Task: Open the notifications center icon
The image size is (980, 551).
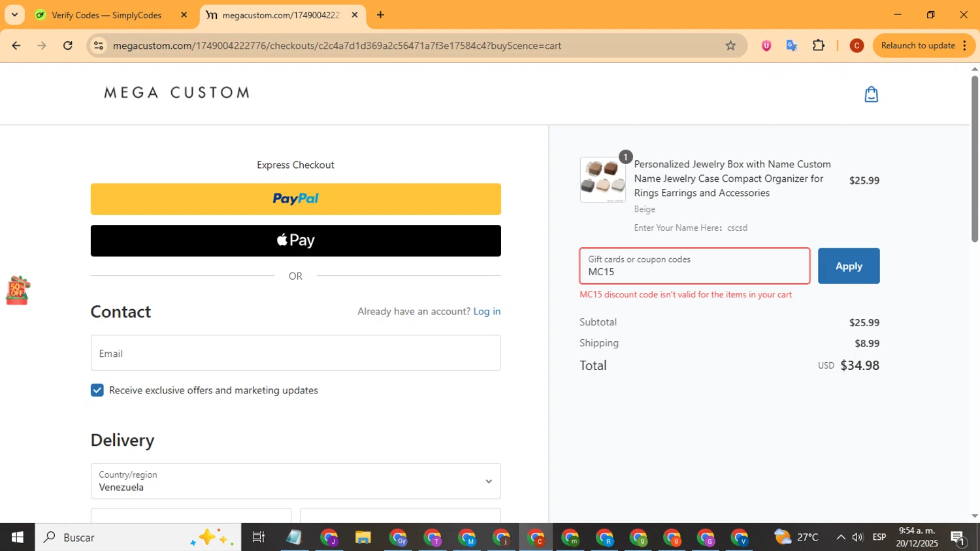Action: click(x=958, y=537)
